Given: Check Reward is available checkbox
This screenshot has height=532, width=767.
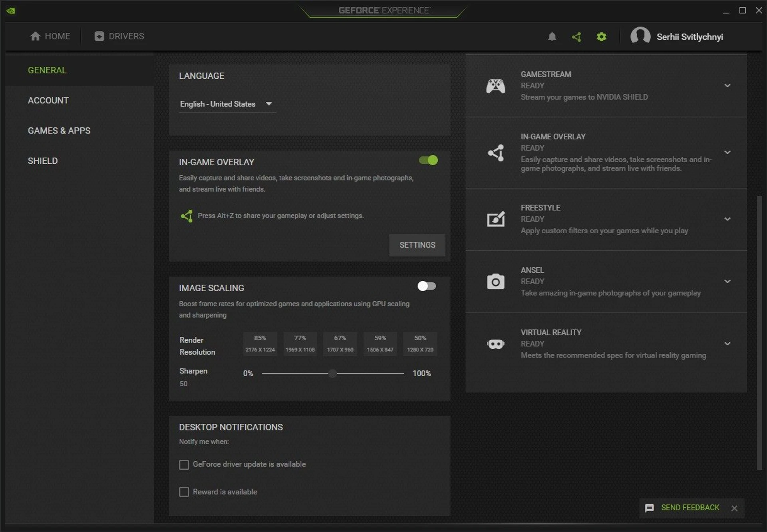Looking at the screenshot, I should 184,492.
